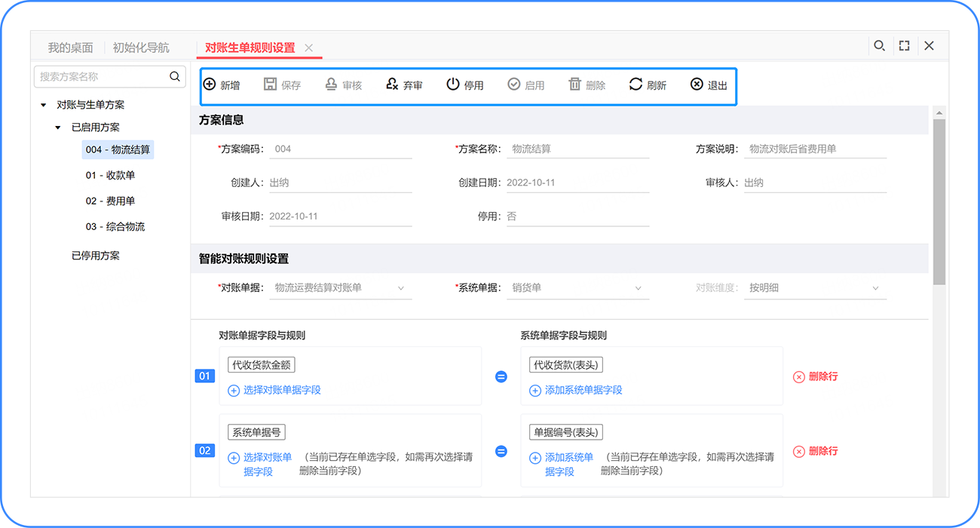Close the 对账生单规则设置 tab
This screenshot has width=980, height=528.
click(309, 48)
